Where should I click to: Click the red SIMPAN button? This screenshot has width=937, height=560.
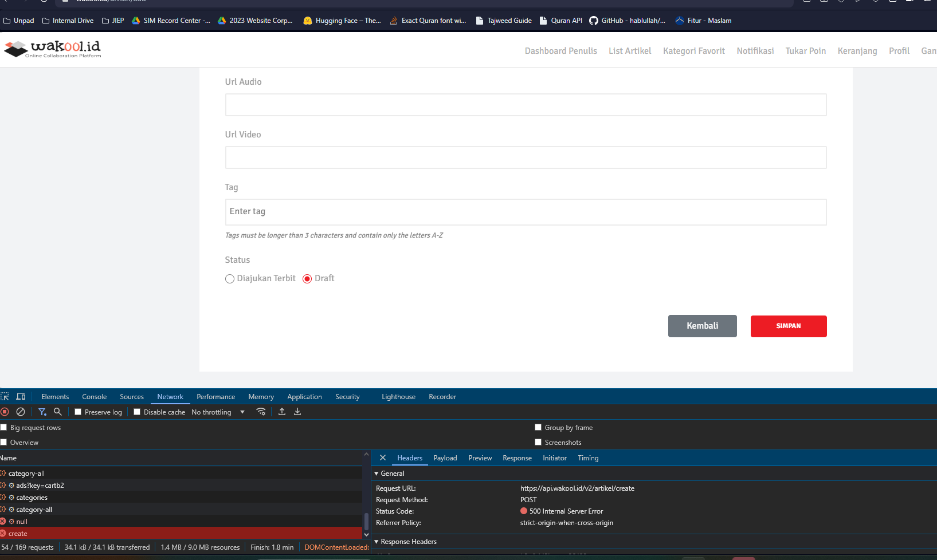789,326
